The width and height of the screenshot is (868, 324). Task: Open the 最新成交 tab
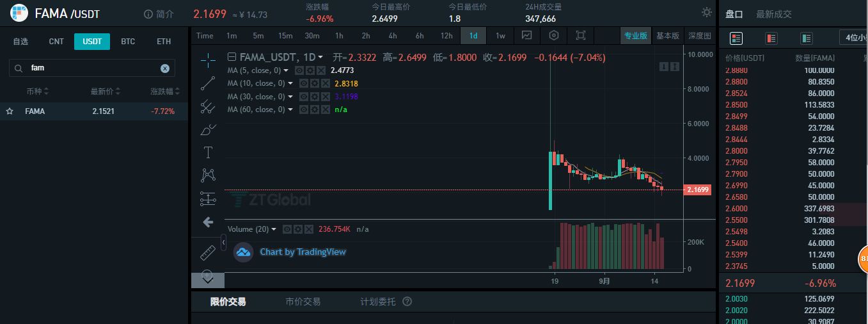click(x=774, y=14)
